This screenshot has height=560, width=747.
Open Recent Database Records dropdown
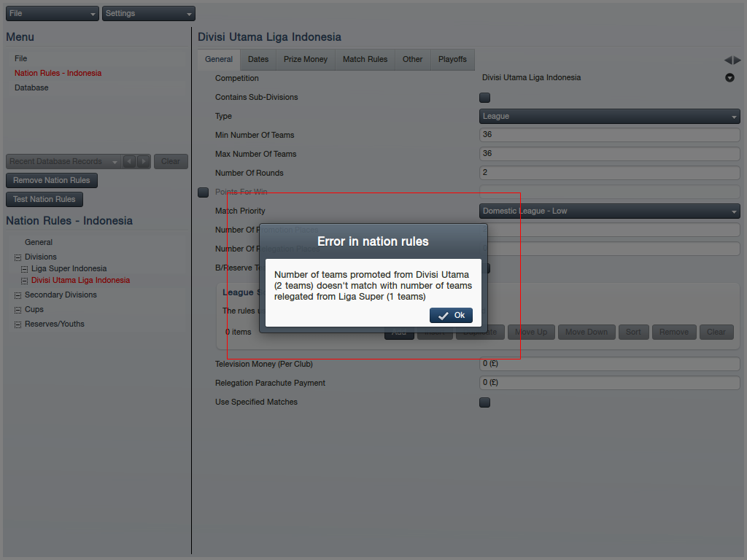pos(63,161)
